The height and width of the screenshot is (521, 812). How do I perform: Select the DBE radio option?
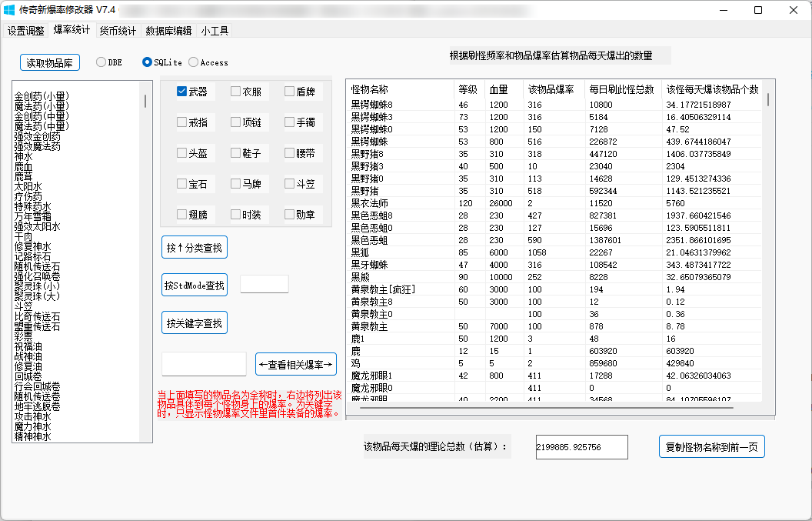[101, 62]
